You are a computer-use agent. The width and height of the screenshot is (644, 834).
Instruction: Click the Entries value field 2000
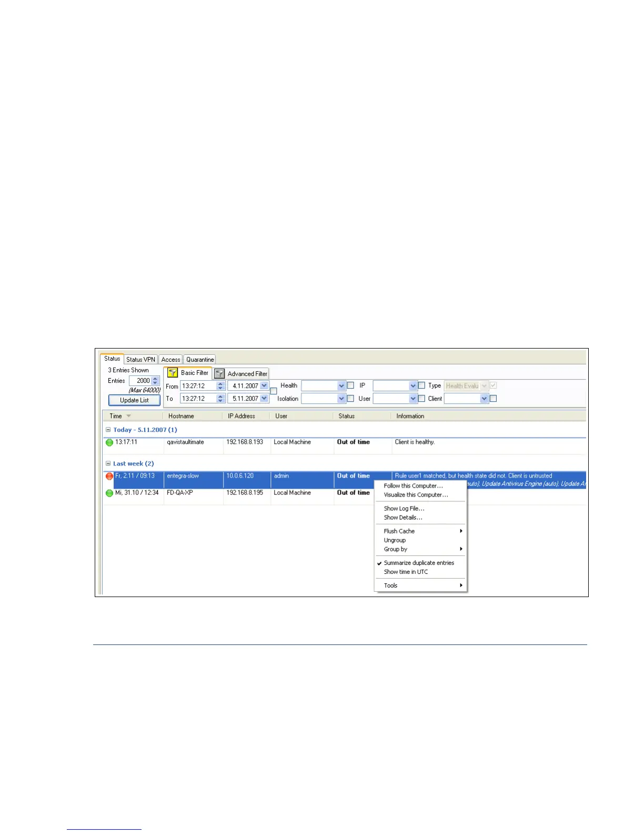click(140, 381)
